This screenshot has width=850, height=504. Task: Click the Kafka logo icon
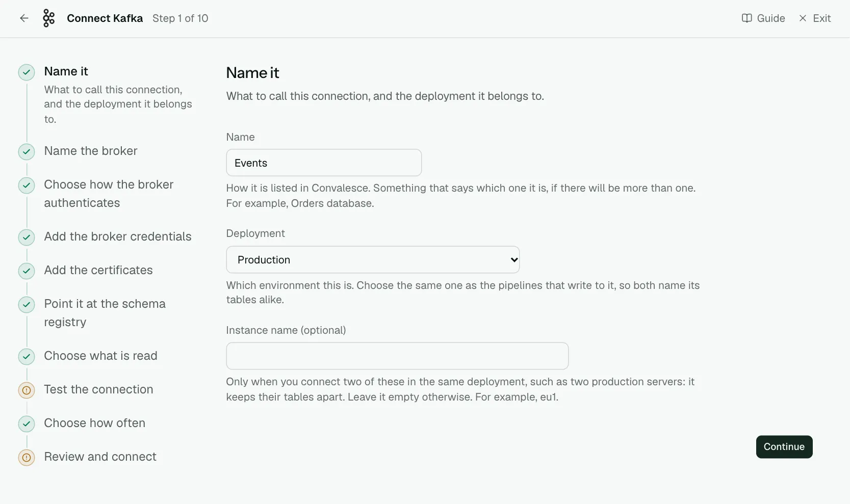(48, 18)
